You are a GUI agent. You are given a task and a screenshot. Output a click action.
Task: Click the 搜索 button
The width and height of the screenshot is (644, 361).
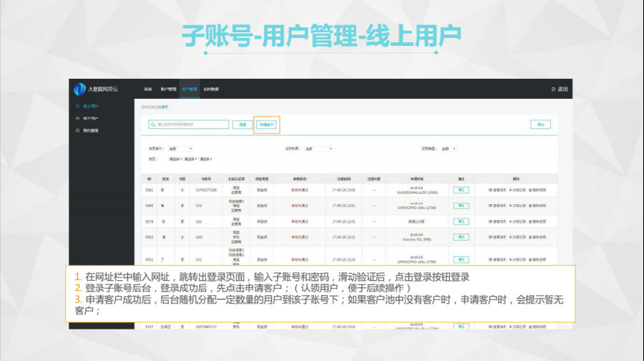pyautogui.click(x=243, y=125)
